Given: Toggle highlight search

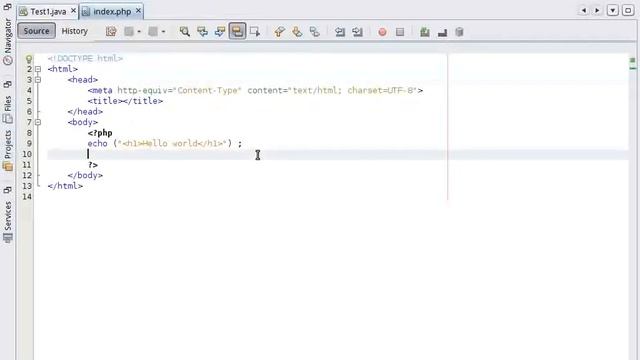Looking at the screenshot, I should [x=237, y=31].
